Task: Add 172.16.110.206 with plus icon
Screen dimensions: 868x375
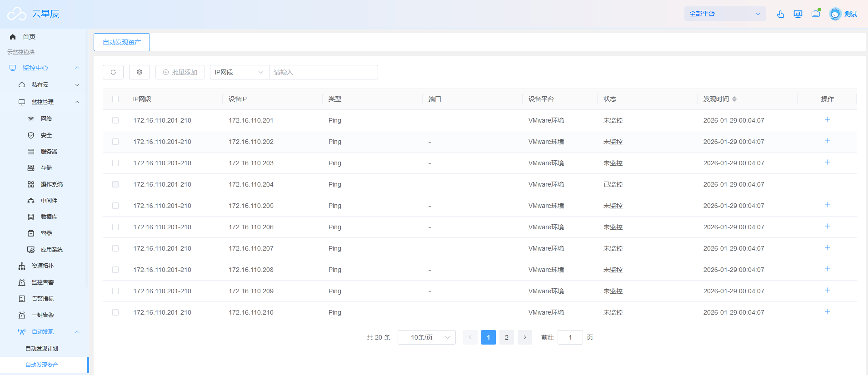Action: 828,226
